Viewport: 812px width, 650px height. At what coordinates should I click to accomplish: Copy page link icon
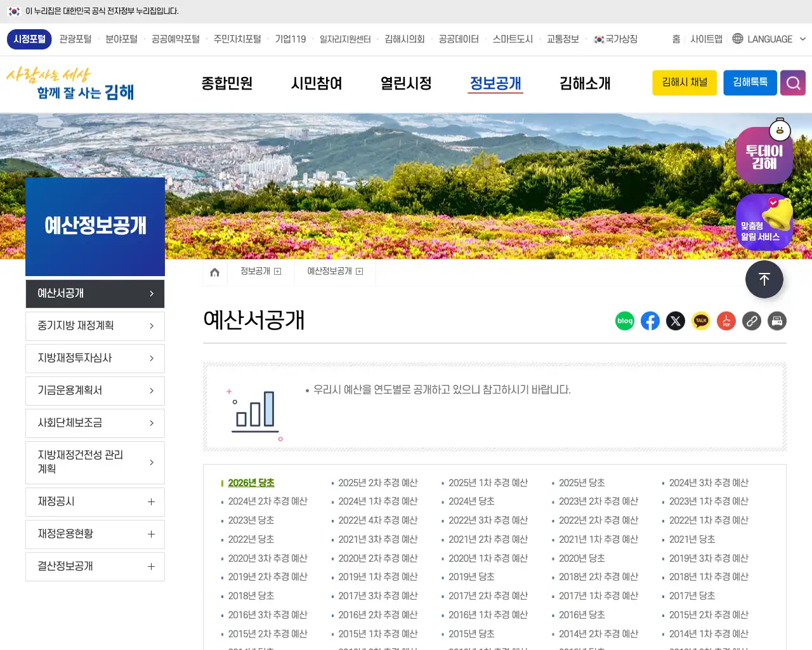click(752, 321)
